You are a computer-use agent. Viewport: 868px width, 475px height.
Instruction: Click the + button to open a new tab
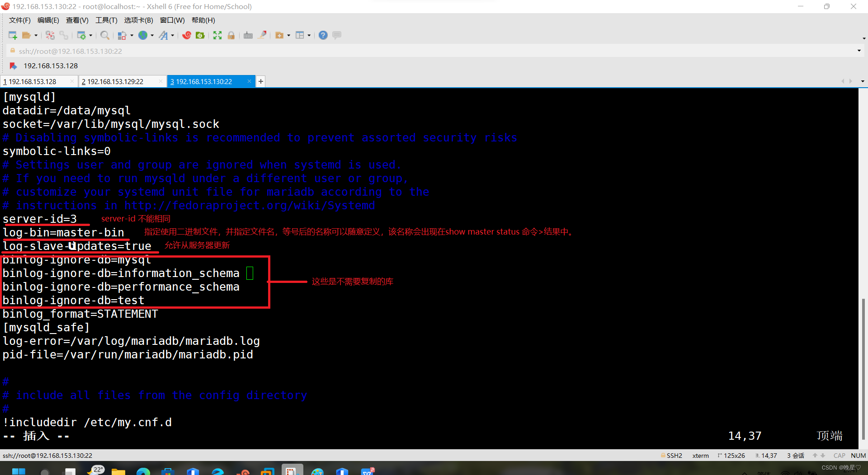260,81
